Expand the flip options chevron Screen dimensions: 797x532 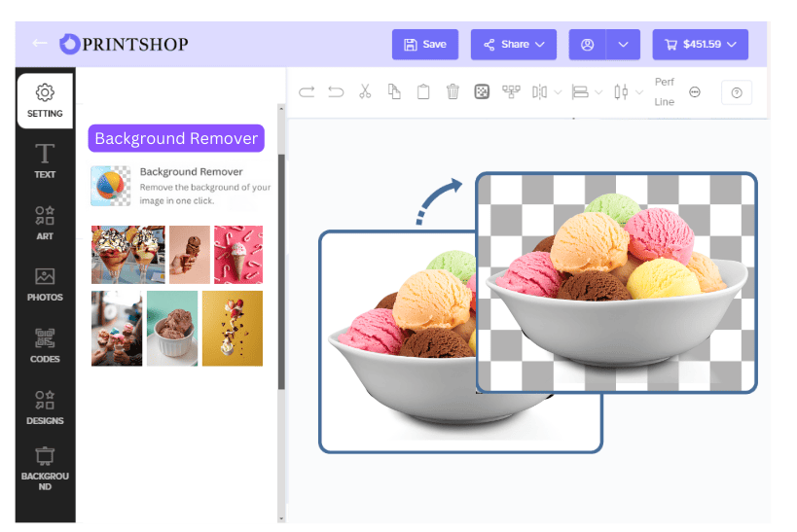pyautogui.click(x=558, y=92)
